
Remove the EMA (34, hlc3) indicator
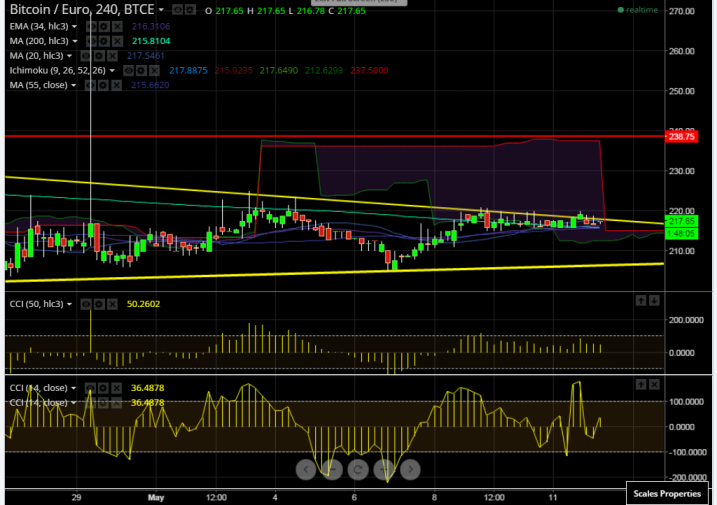coord(117,27)
